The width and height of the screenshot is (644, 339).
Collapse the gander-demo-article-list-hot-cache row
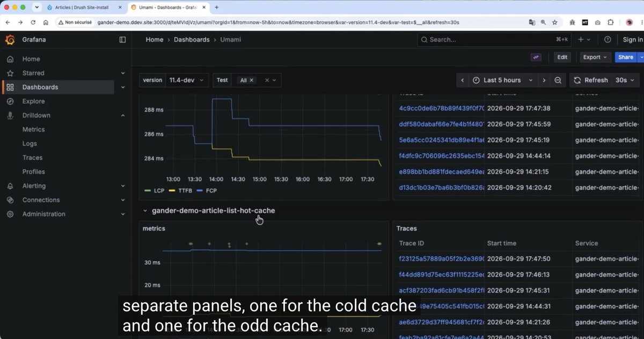coord(209,211)
